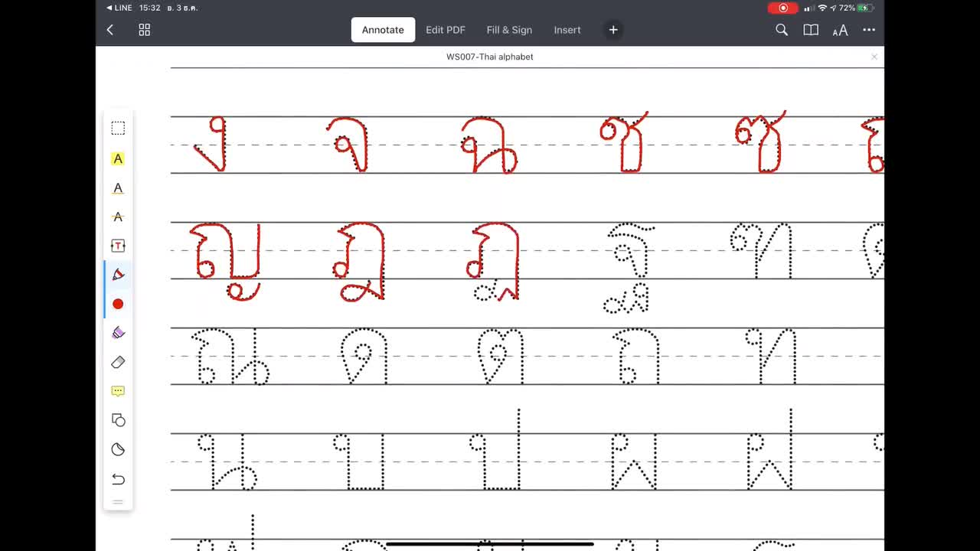Screen dimensions: 980x551
Task: Open the red ink color swatch
Action: coord(118,304)
